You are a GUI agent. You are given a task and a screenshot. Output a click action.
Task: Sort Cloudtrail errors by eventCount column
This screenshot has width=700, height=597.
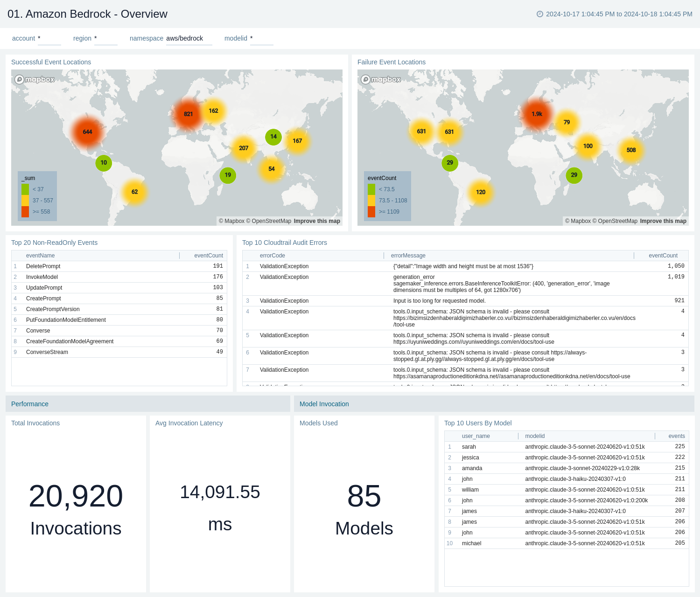pyautogui.click(x=663, y=256)
